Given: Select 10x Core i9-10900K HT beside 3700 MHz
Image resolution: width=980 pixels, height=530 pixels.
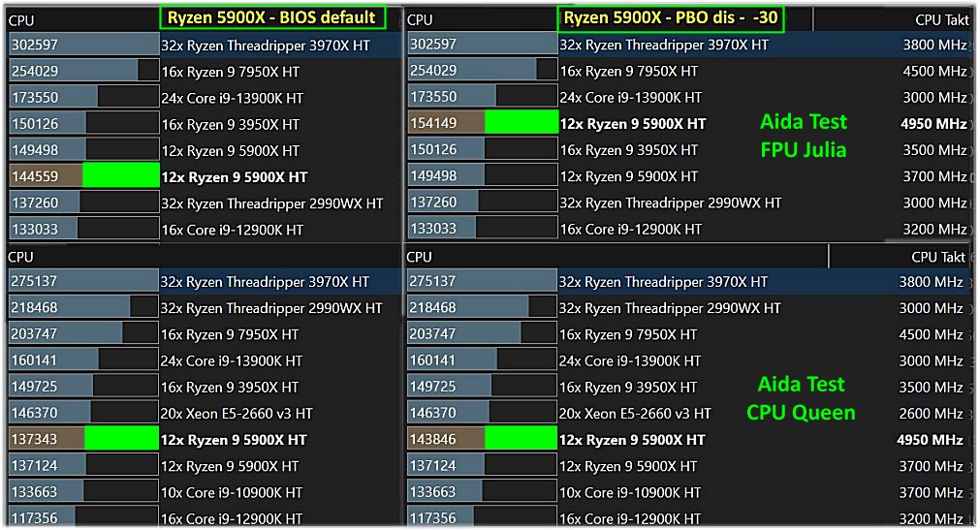Looking at the screenshot, I should point(629,492).
